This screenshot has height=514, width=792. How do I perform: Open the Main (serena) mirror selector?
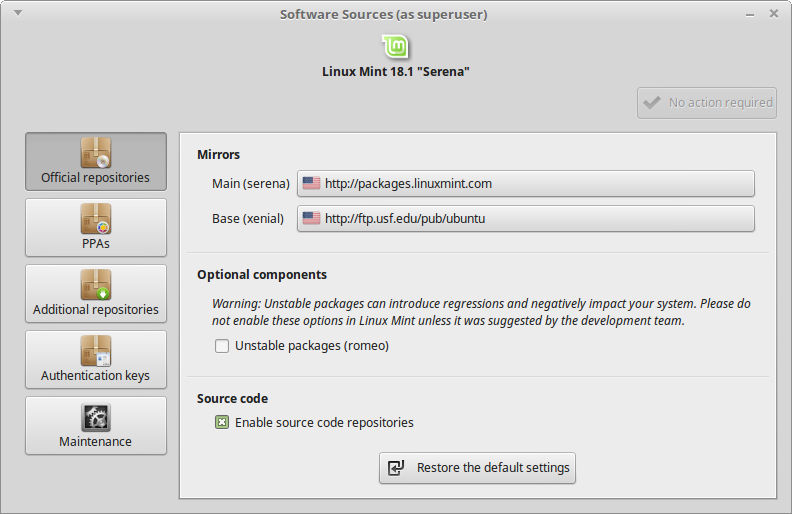coord(525,184)
